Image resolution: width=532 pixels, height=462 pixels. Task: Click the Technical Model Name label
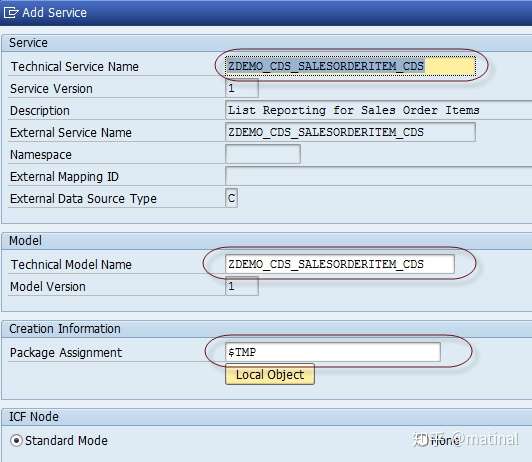tap(71, 265)
